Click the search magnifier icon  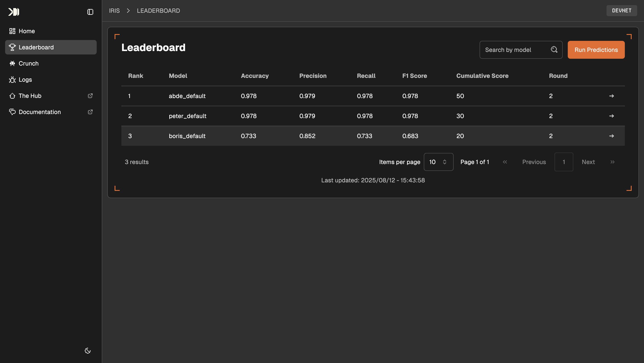pos(554,50)
